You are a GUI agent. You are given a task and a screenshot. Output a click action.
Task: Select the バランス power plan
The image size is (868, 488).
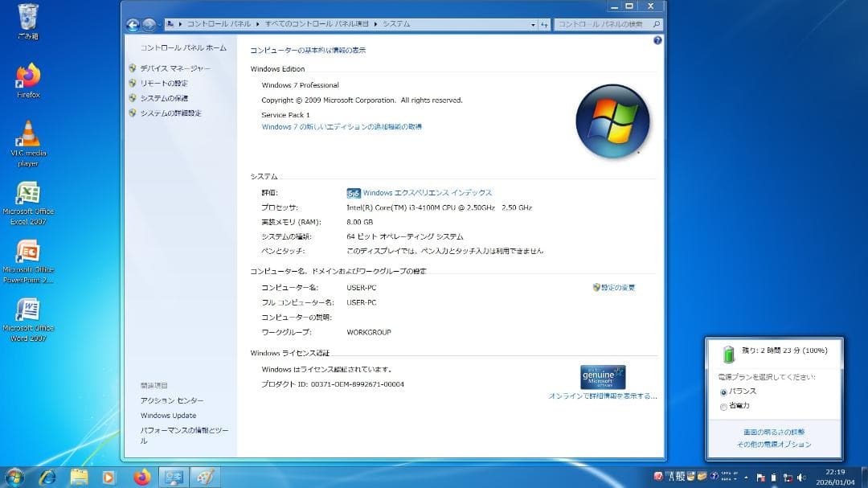[x=724, y=391]
